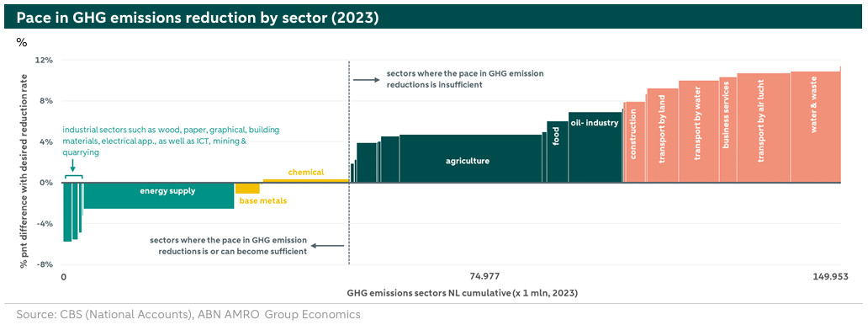The width and height of the screenshot is (868, 325).
Task: Click the oil-industry bar
Action: point(595,147)
